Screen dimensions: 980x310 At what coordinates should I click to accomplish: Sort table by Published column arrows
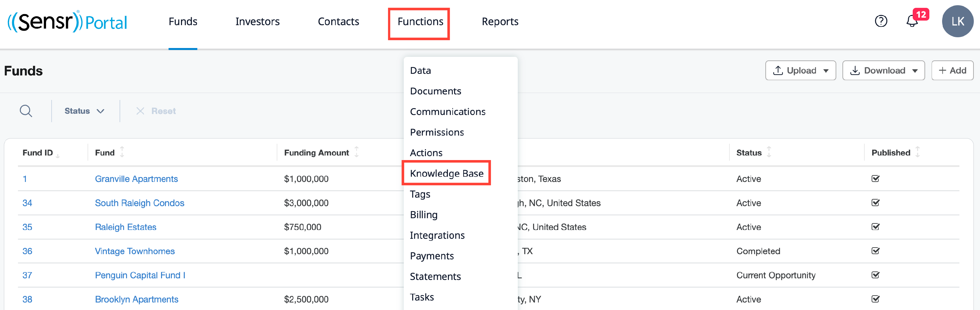click(917, 152)
